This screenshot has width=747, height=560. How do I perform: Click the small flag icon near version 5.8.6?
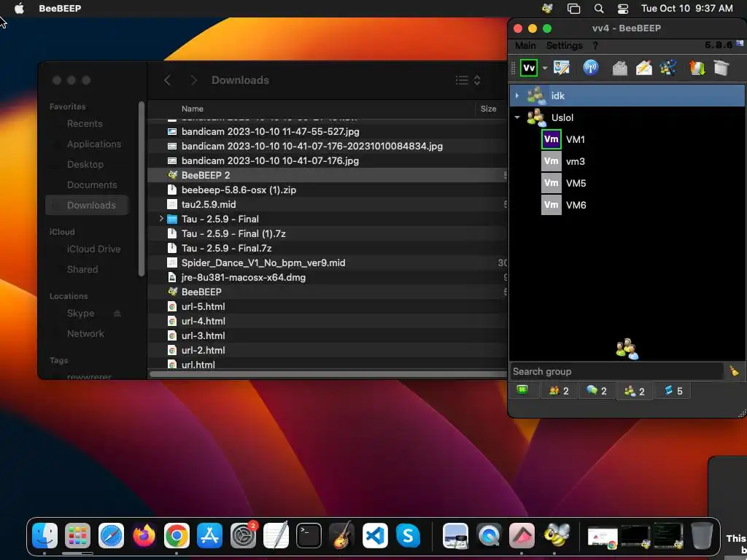[x=740, y=43]
